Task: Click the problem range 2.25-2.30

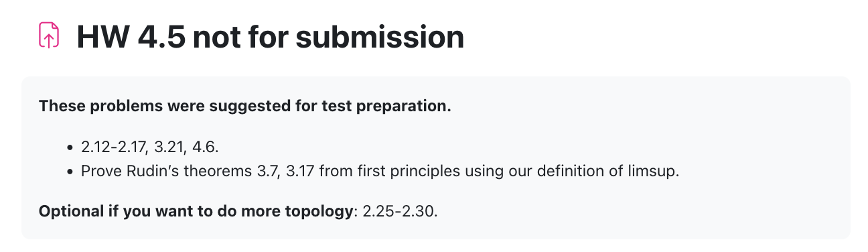Action: tap(399, 212)
